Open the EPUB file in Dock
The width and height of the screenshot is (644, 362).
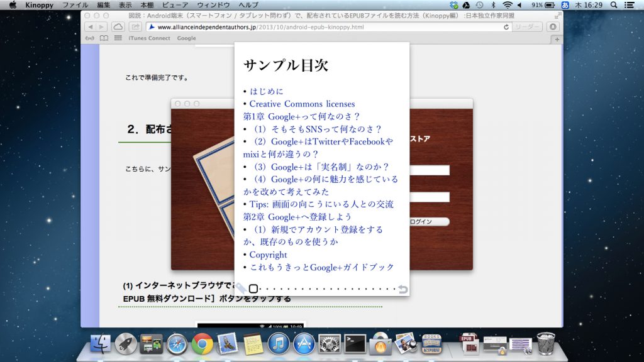[469, 344]
